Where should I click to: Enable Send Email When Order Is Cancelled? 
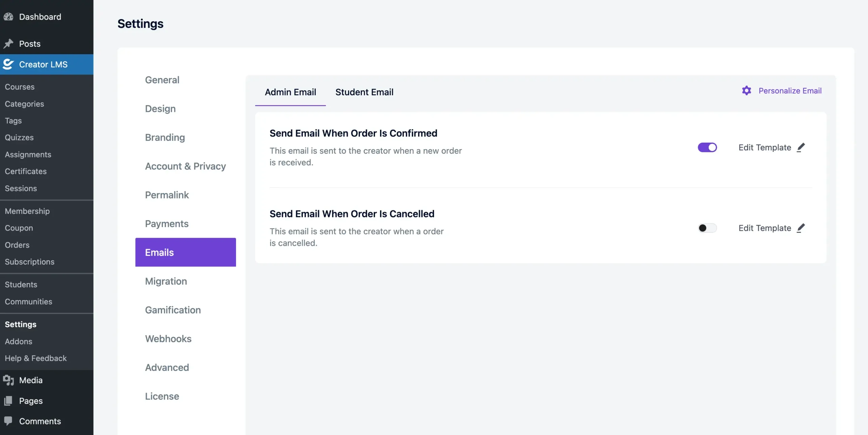[x=707, y=228]
